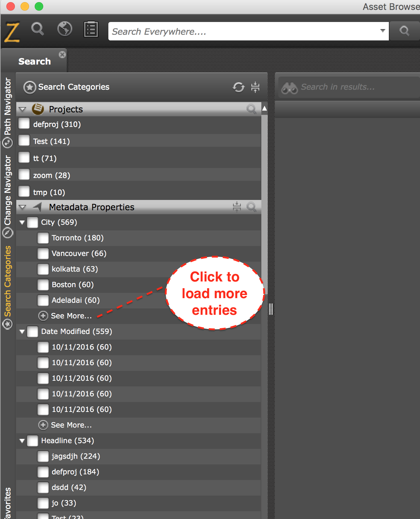The height and width of the screenshot is (519, 420).
Task: Click the binoculars icon in results search
Action: coord(289,88)
